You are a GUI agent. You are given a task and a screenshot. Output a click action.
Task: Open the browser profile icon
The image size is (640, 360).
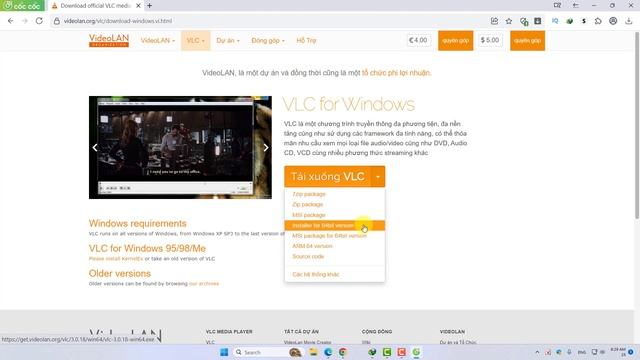click(x=613, y=21)
